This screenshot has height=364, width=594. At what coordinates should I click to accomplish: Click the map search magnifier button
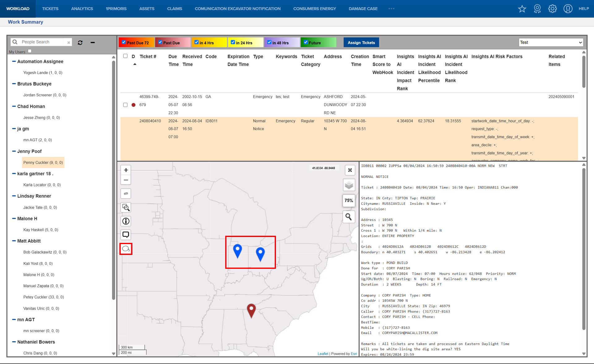point(349,217)
